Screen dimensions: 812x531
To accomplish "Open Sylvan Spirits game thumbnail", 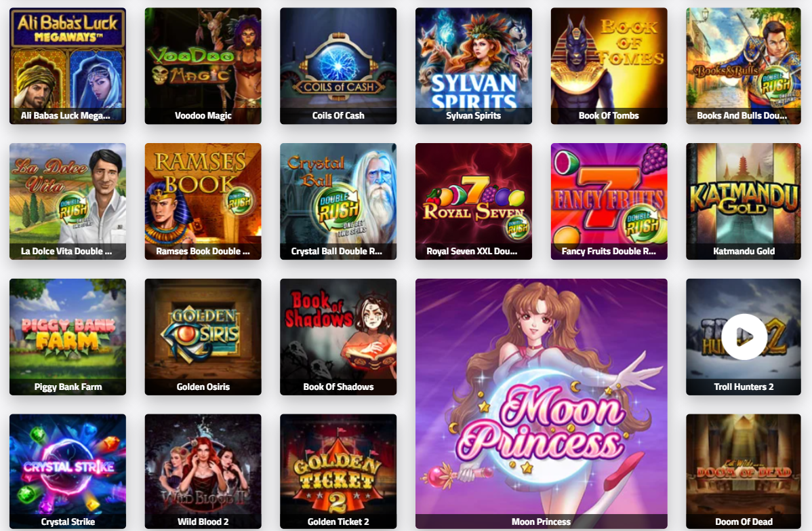I will [474, 66].
